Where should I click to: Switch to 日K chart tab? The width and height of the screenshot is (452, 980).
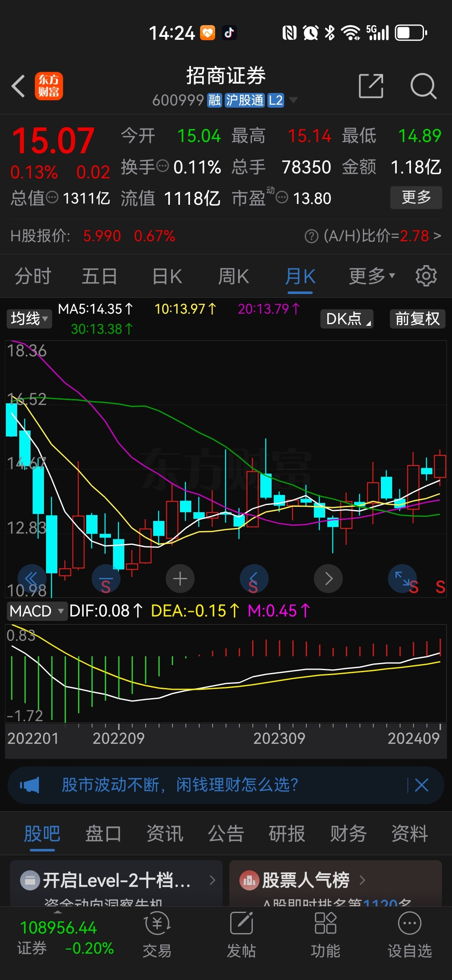[167, 276]
